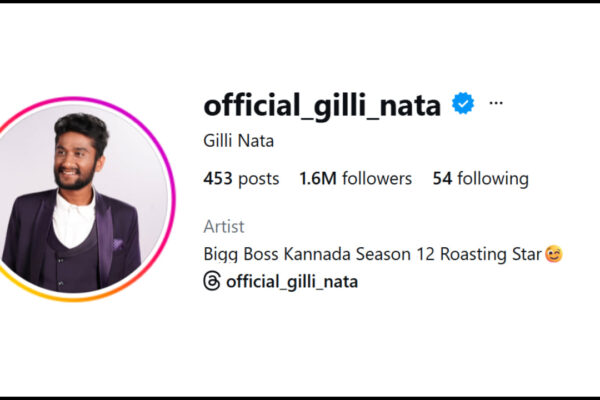The height and width of the screenshot is (400, 600).
Task: Click the smiling emoji in the bio
Action: click(x=553, y=254)
